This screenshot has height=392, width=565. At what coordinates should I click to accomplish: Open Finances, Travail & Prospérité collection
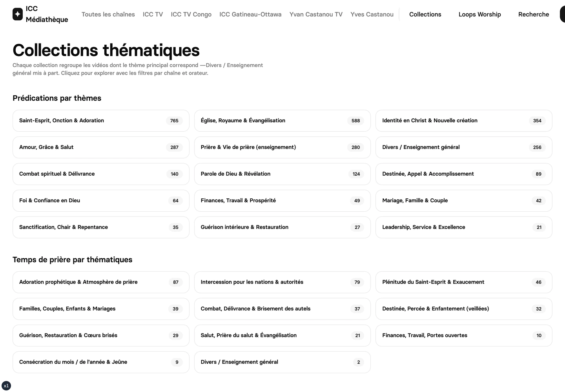[x=282, y=201]
